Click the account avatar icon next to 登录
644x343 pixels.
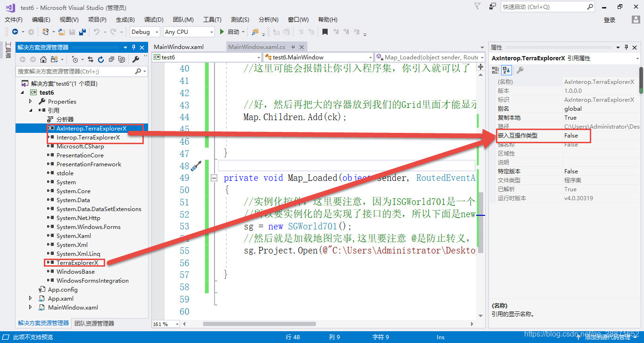636,20
